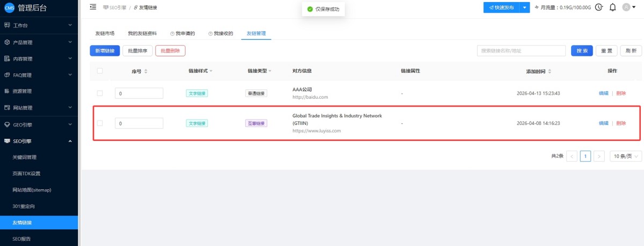Image resolution: width=644 pixels, height=246 pixels.
Task: Click the help icon on 我申请的 tab
Action: 172,33
